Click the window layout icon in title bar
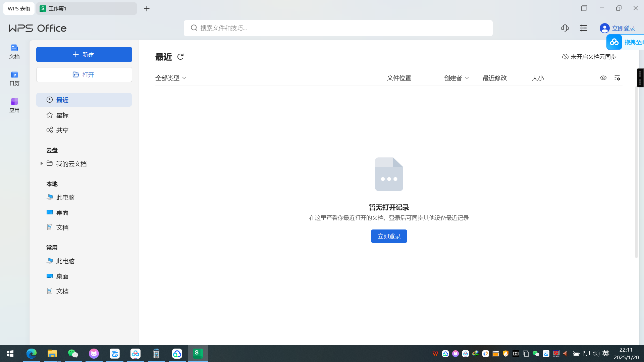The height and width of the screenshot is (362, 644). [584, 8]
